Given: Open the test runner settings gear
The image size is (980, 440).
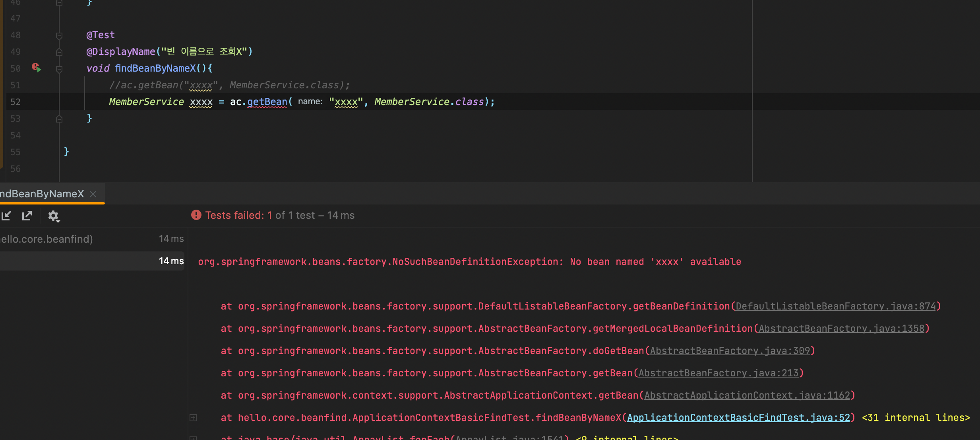Looking at the screenshot, I should [54, 216].
